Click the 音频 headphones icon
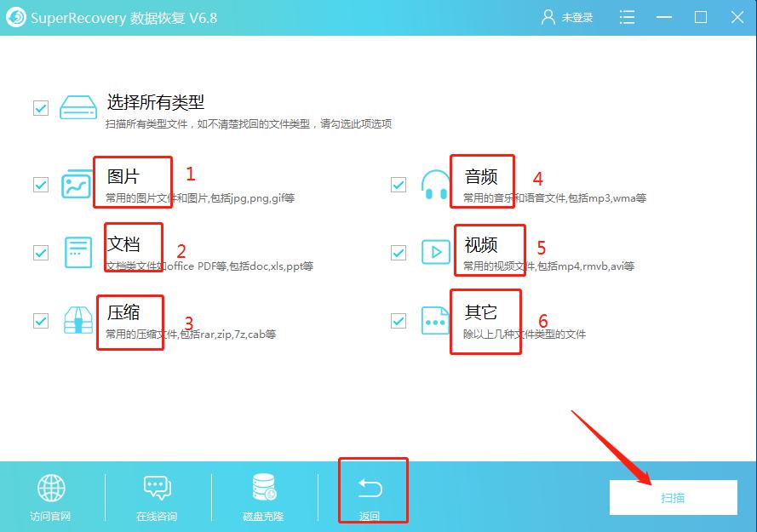Image resolution: width=757 pixels, height=532 pixels. (x=434, y=182)
